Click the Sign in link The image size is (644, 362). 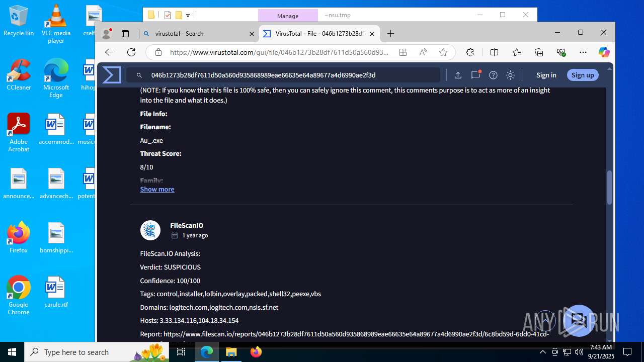coord(546,75)
